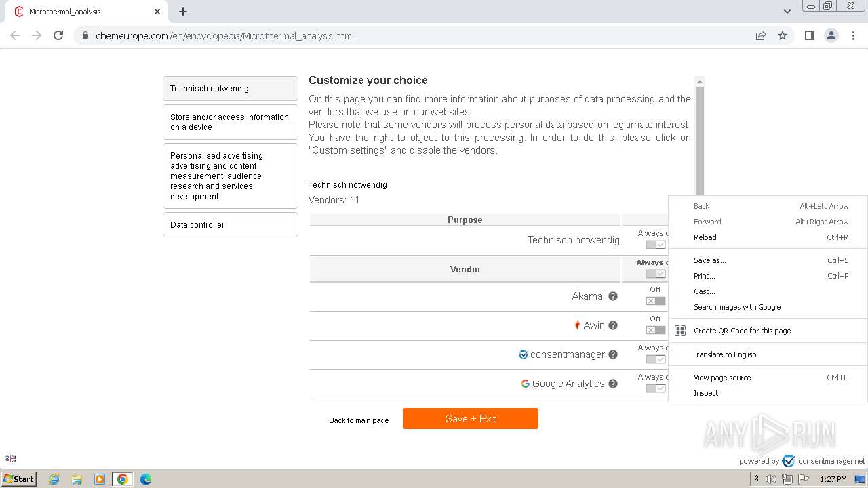
Task: Click the Akamai vendor name
Action: coord(588,296)
